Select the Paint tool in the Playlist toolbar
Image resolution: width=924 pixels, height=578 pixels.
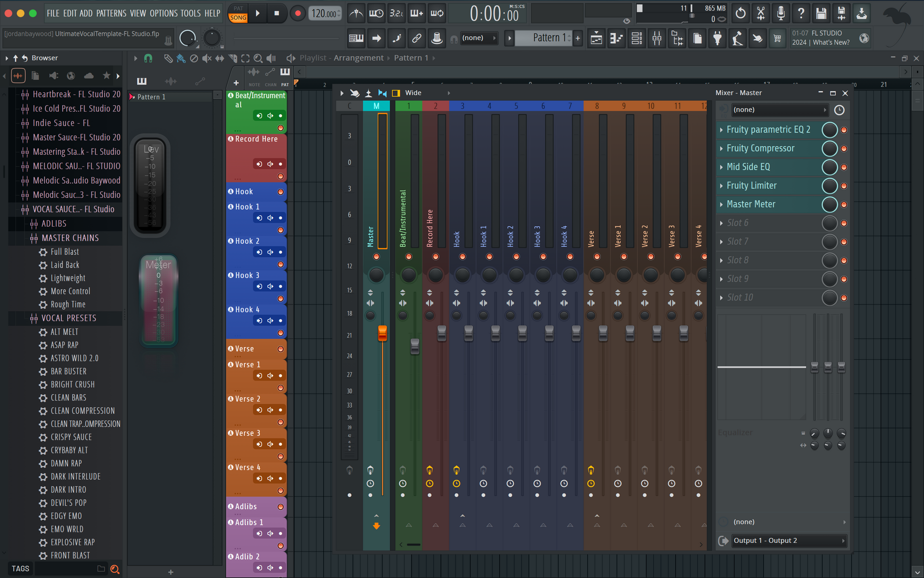(x=181, y=58)
